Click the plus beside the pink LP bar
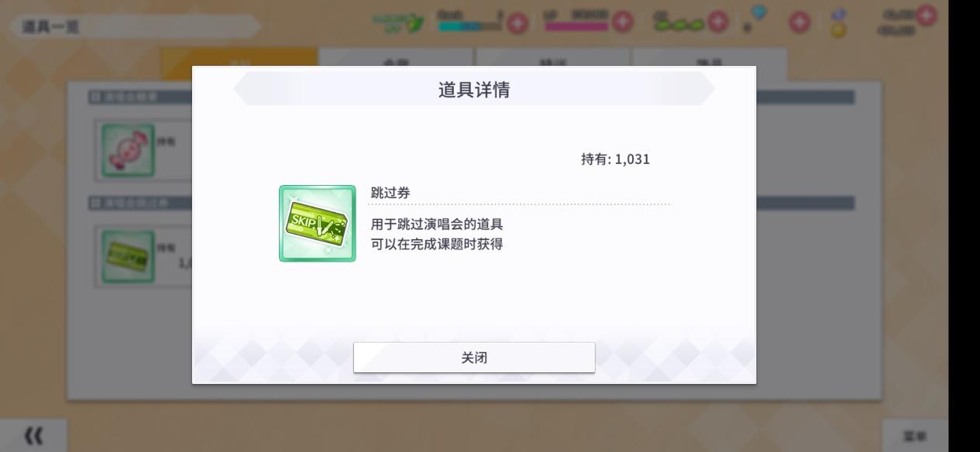The image size is (980, 452). (622, 22)
